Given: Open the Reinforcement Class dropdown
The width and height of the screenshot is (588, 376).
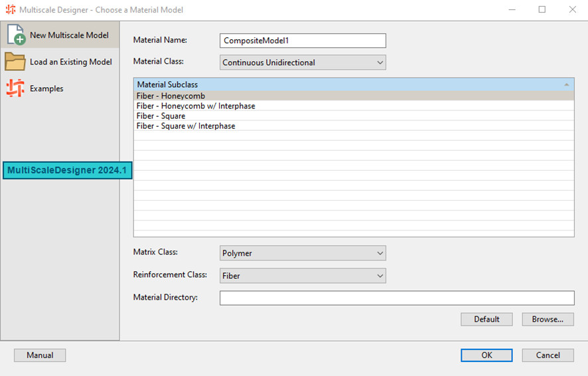Looking at the screenshot, I should click(x=303, y=275).
